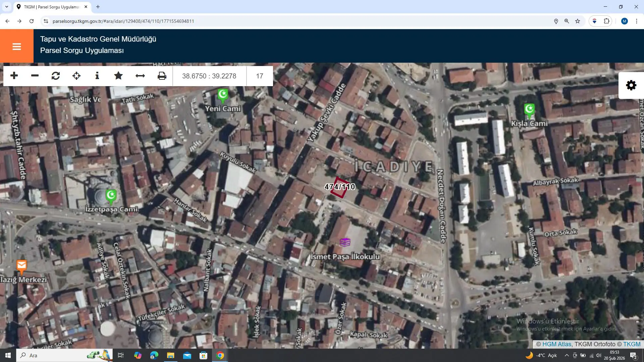Open the TKGM attribution link
The height and width of the screenshot is (362, 644).
pyautogui.click(x=632, y=344)
